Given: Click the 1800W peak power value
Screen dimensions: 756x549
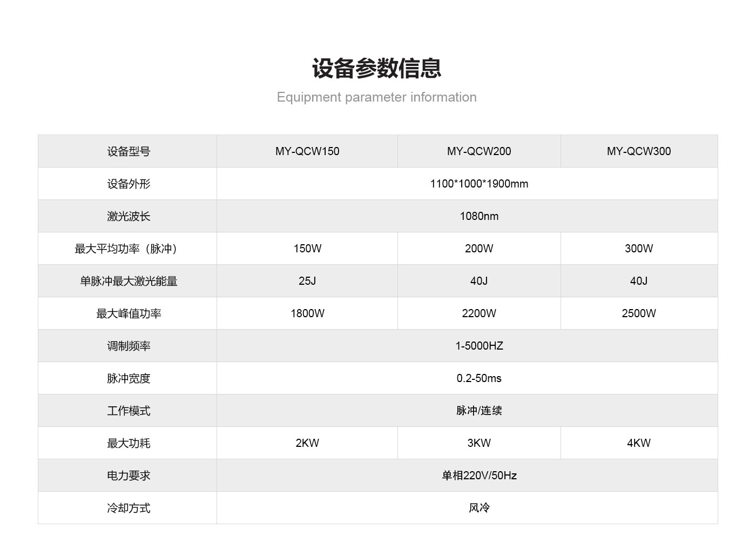Looking at the screenshot, I should [x=307, y=313].
